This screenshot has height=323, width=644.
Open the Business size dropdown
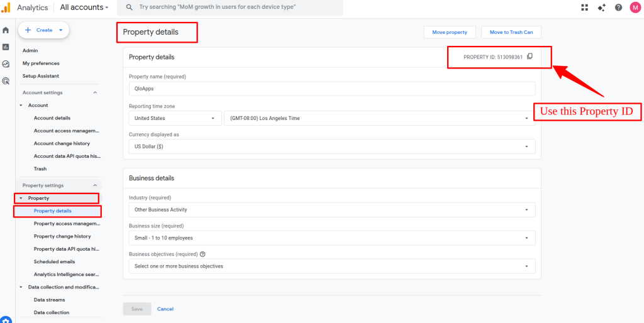[331, 238]
